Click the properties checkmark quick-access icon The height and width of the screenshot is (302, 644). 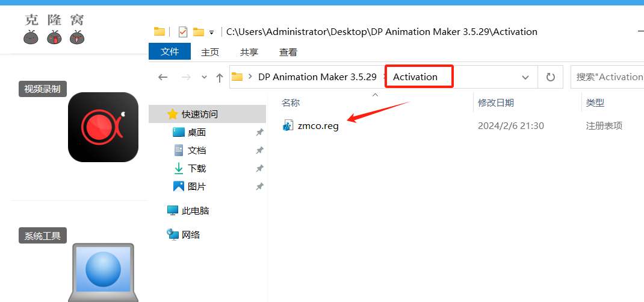pyautogui.click(x=183, y=32)
